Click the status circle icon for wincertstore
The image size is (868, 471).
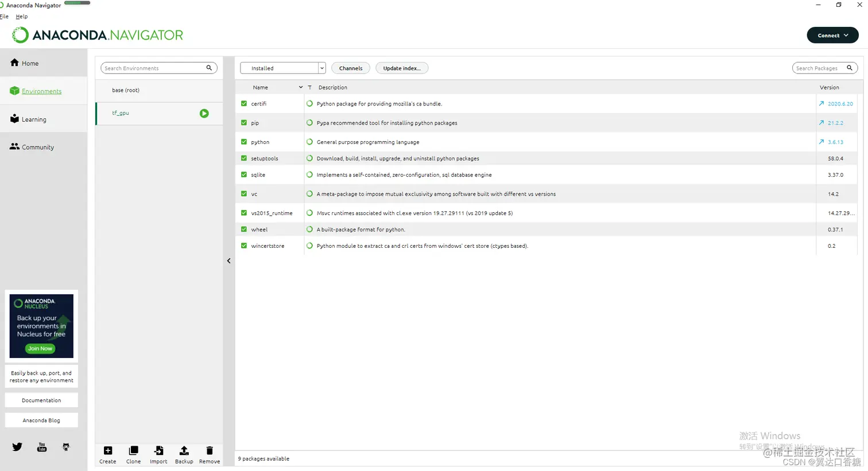click(x=310, y=246)
